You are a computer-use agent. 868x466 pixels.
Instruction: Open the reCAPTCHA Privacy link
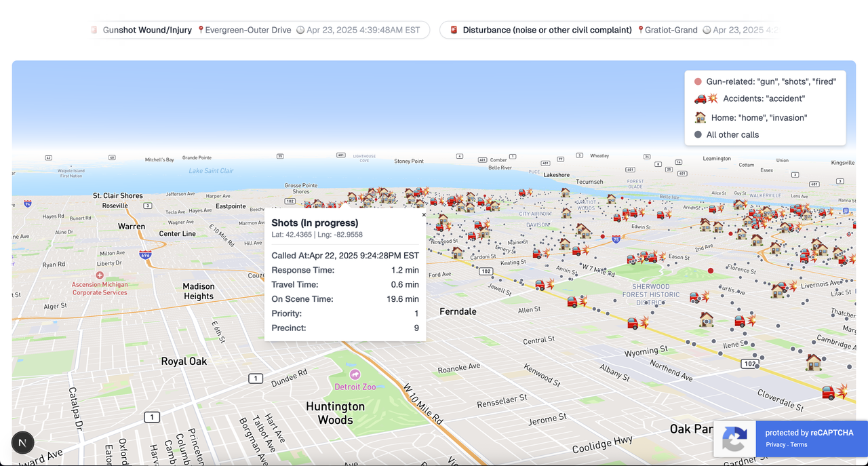[x=776, y=445]
